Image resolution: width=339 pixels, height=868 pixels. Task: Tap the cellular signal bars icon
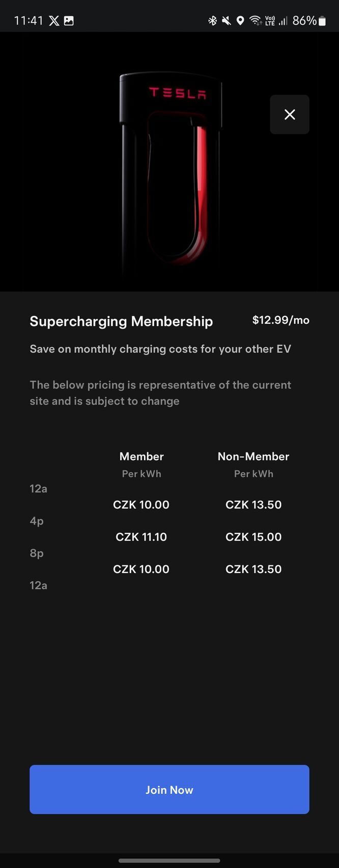(283, 20)
